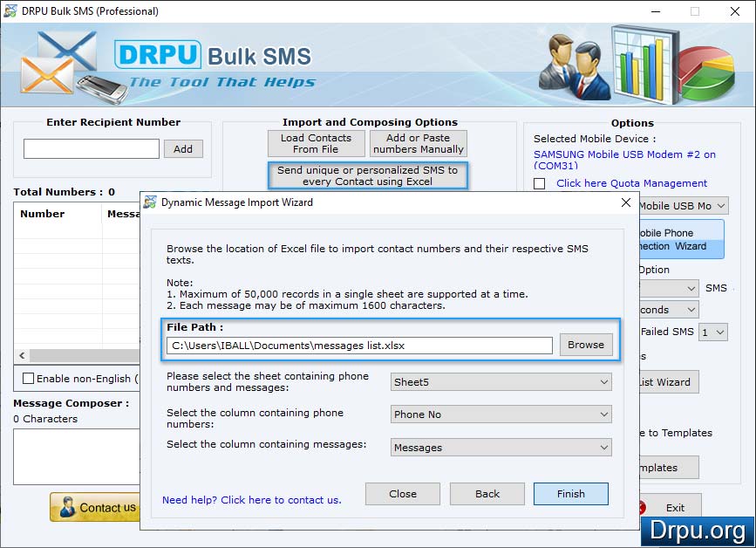Click the envelopes logo in the banner

point(58,63)
